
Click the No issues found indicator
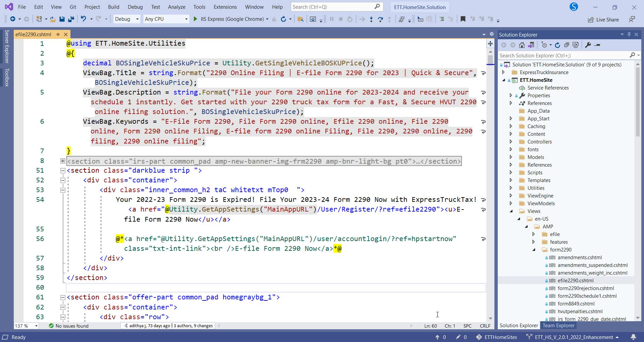tap(68, 326)
